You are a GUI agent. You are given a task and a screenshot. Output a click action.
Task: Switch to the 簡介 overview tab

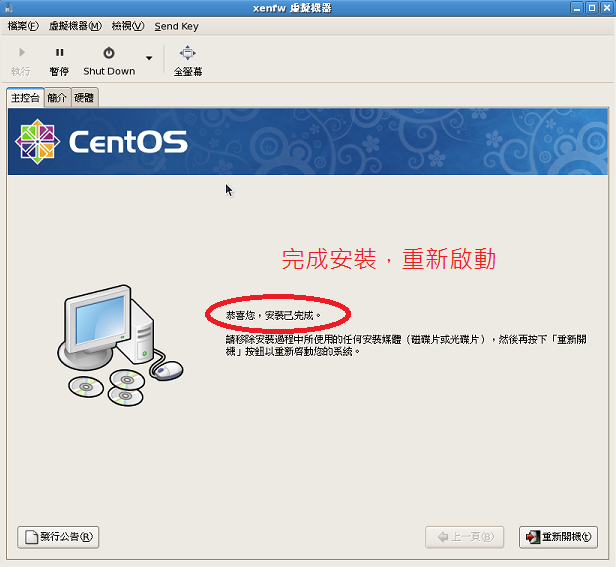(x=57, y=97)
